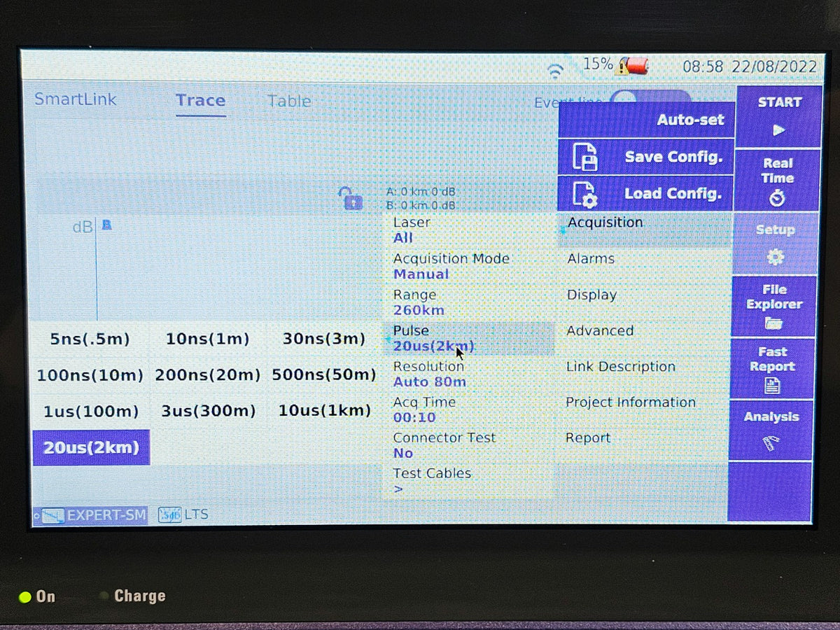Click Save Config.
The width and height of the screenshot is (840, 630).
click(x=645, y=157)
